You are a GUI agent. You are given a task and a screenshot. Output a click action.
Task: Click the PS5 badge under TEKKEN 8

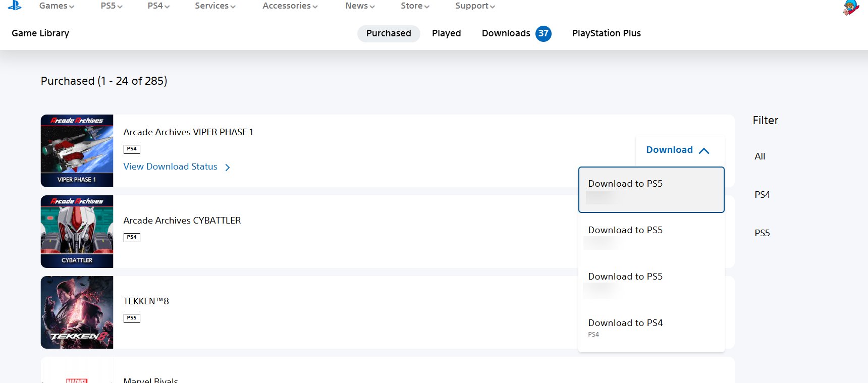pos(132,318)
